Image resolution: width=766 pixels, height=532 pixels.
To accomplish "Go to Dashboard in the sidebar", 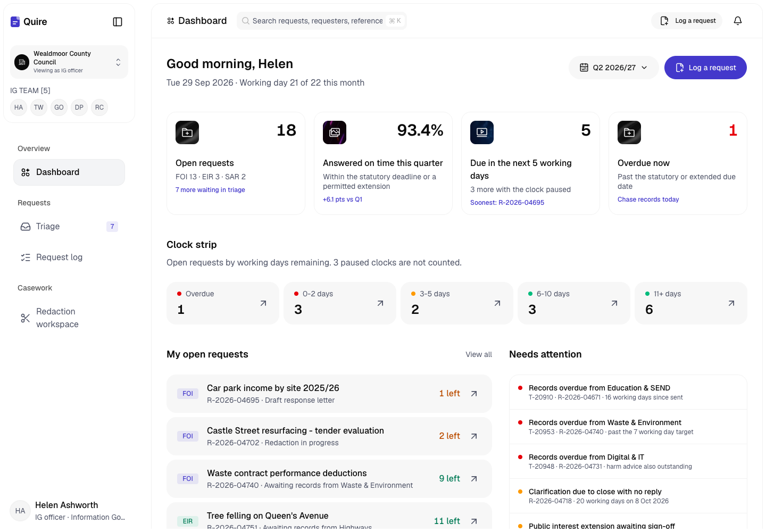I will pos(69,172).
